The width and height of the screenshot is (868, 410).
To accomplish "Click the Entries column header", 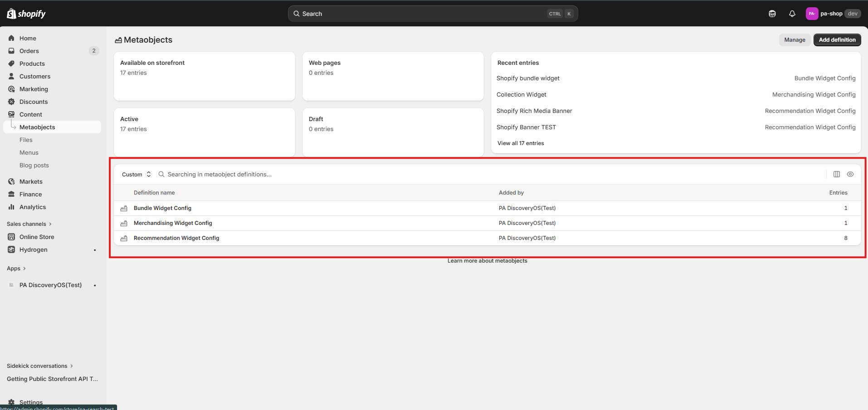I will [x=838, y=193].
